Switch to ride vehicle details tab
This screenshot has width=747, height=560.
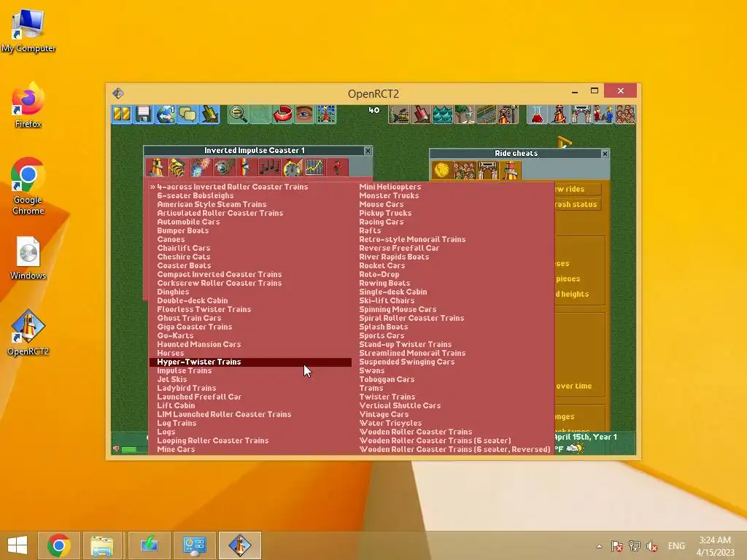179,168
